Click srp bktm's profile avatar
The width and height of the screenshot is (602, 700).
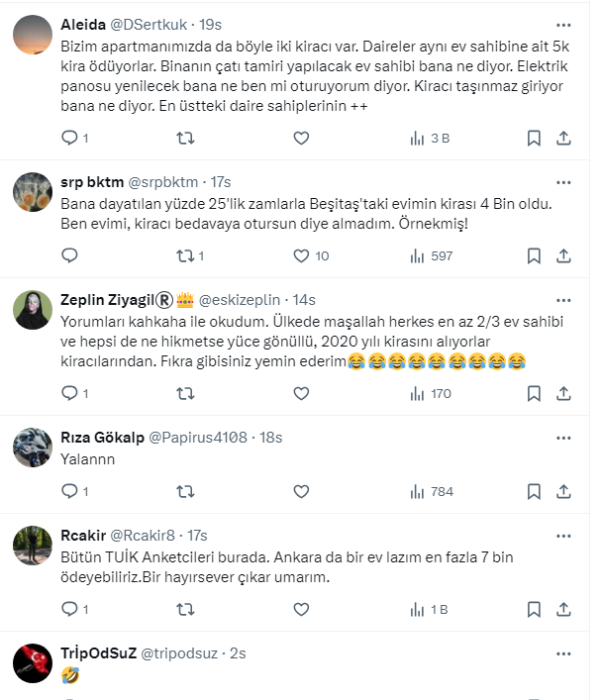click(33, 191)
